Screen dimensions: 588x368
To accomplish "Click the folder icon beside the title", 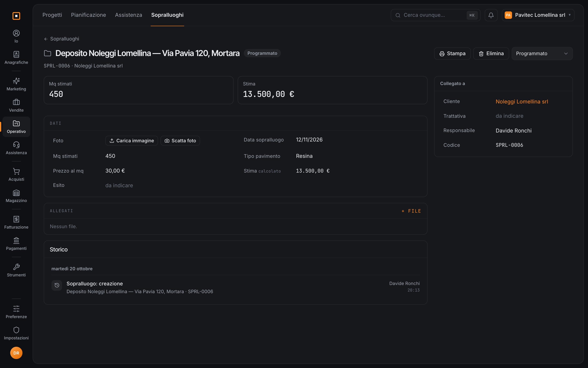I will (x=48, y=53).
